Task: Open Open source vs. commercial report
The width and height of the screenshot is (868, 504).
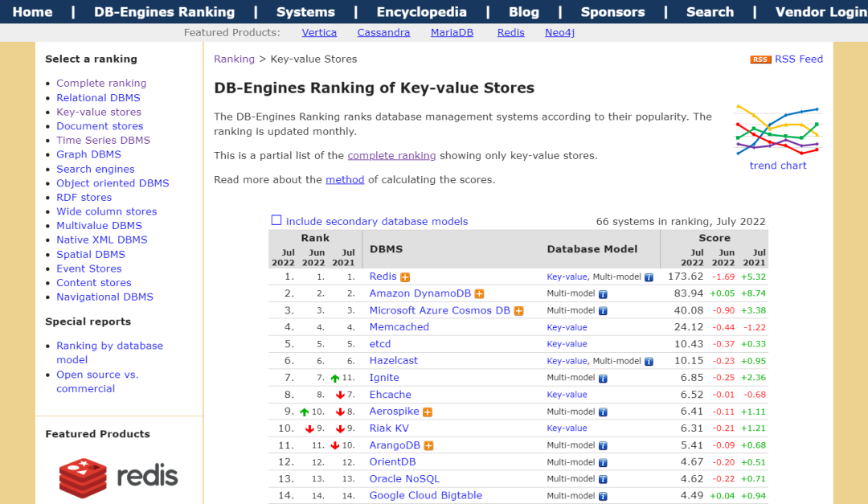Action: point(97,382)
